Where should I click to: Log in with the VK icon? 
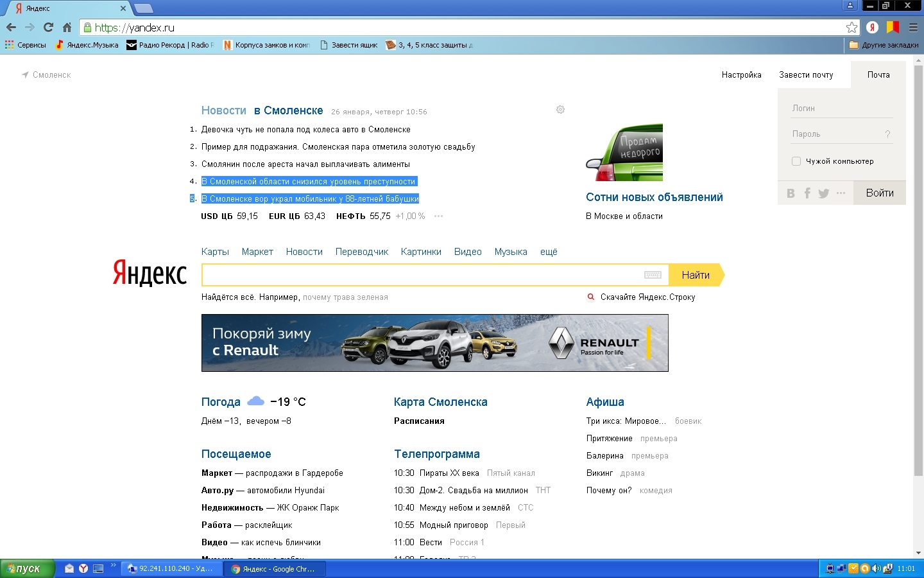pyautogui.click(x=791, y=193)
